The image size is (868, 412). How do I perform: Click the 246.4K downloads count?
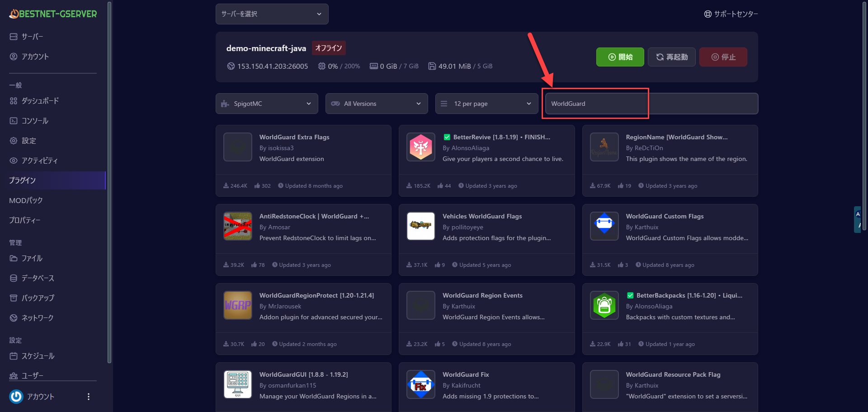point(236,186)
